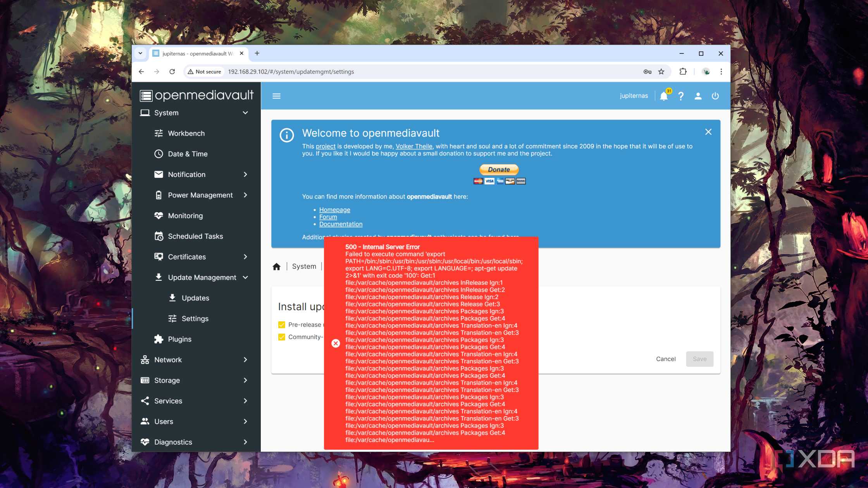Open Workbench settings
Image resolution: width=868 pixels, height=488 pixels.
click(x=196, y=133)
